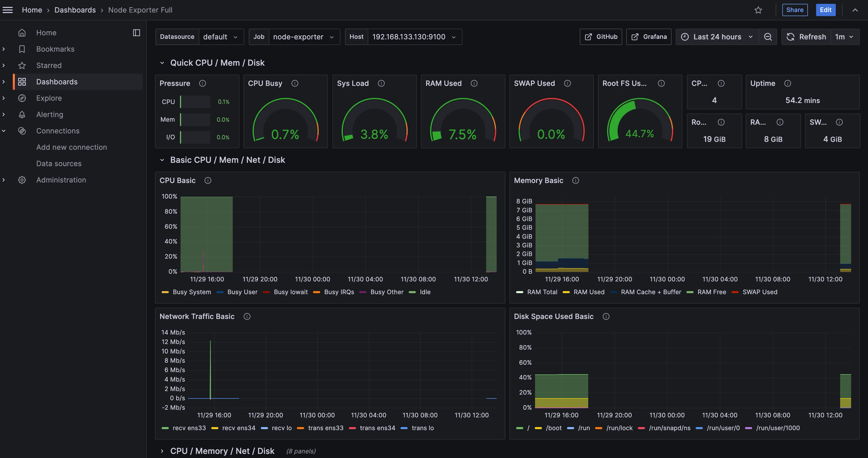868x458 pixels.
Task: Open the Last 24 hours time picker
Action: (x=717, y=37)
